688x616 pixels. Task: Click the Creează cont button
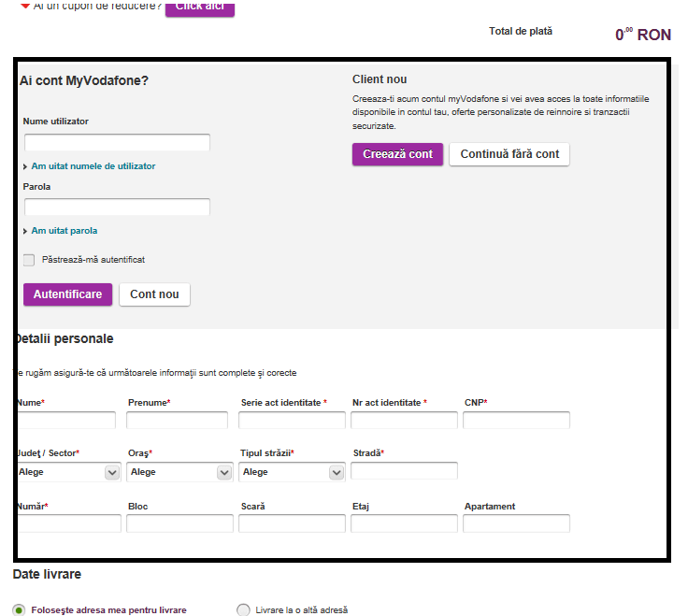point(397,154)
